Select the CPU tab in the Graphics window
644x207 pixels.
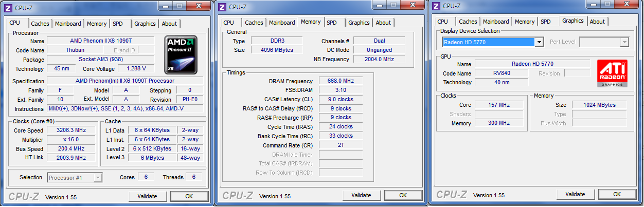coord(442,22)
